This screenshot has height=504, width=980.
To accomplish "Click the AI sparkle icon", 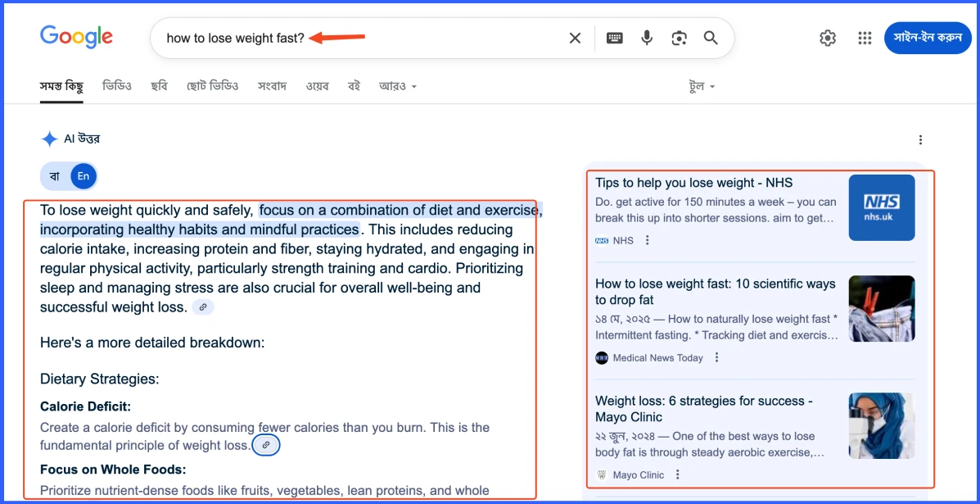I will pos(49,138).
